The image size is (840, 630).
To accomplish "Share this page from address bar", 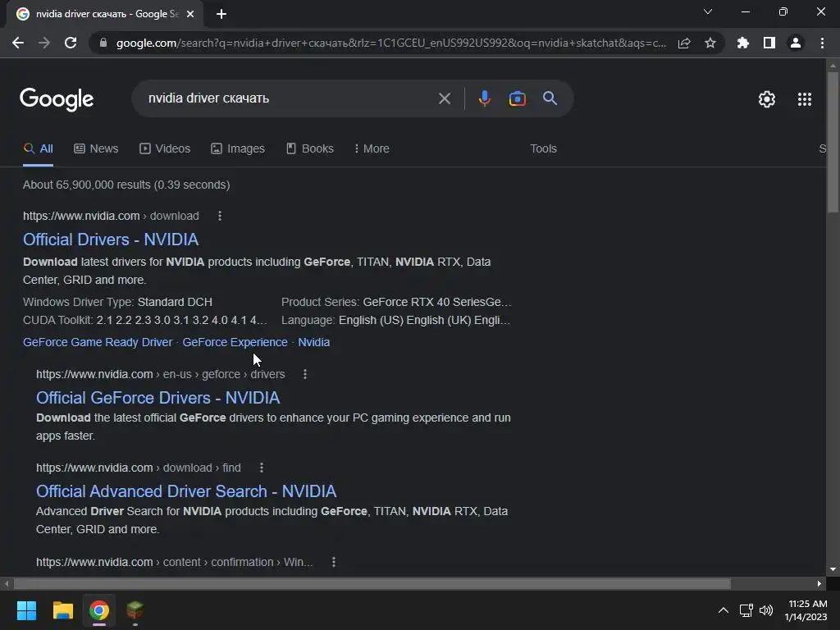I will pyautogui.click(x=684, y=43).
